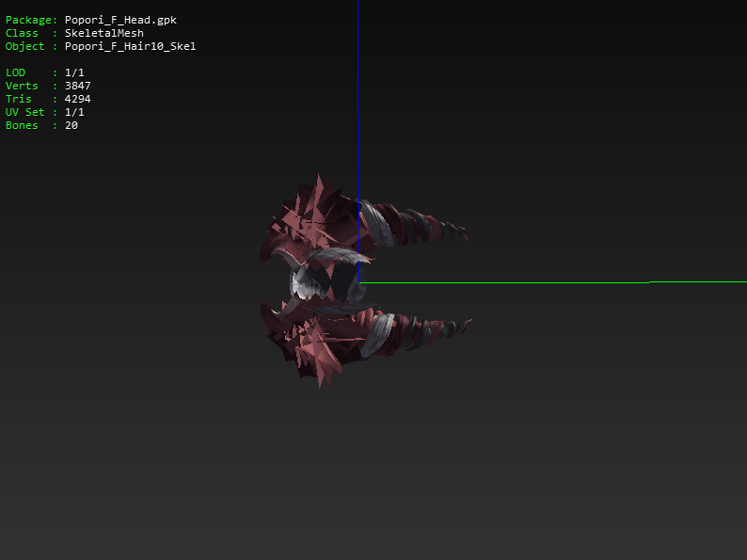Viewport: 747px width, 560px height.
Task: Click the Popori_F_Hair10_Skel object name
Action: tap(130, 46)
